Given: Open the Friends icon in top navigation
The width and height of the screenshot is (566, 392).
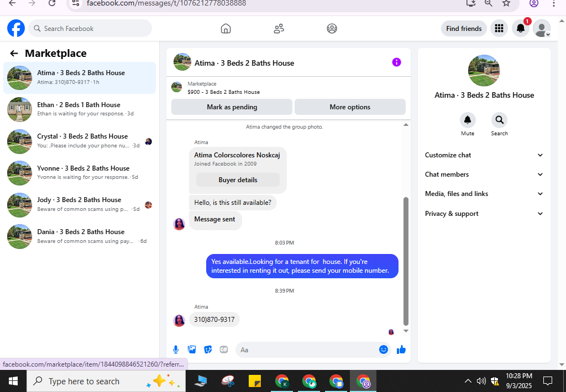Looking at the screenshot, I should 279,29.
